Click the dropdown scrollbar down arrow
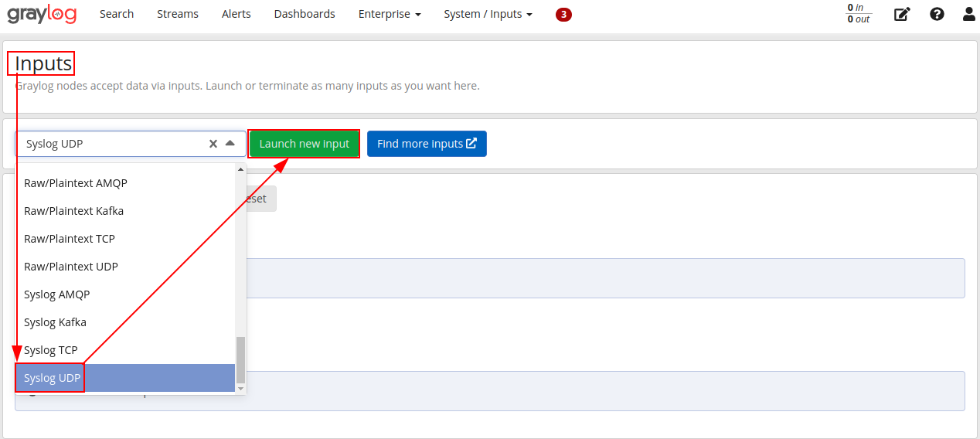The width and height of the screenshot is (980, 439). click(240, 389)
